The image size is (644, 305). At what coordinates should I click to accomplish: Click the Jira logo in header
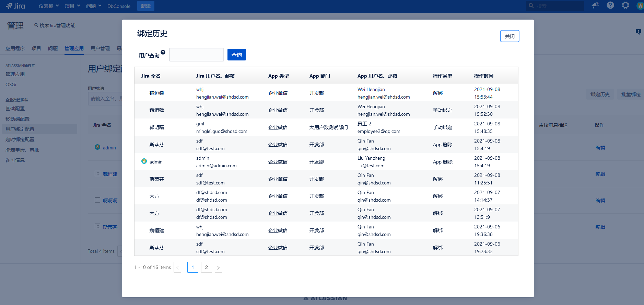[15, 6]
